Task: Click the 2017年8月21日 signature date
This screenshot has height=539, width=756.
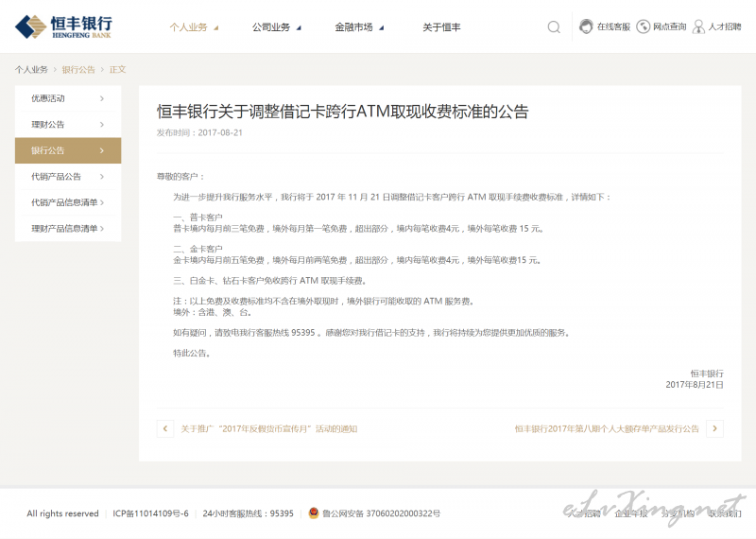Action: point(695,385)
